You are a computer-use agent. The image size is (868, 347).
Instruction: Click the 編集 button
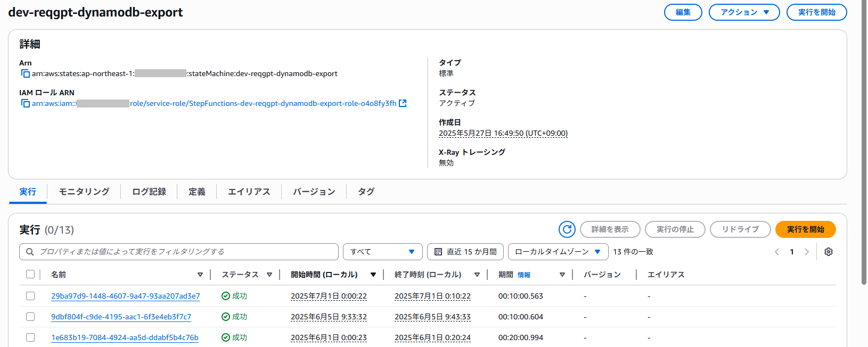coord(683,12)
